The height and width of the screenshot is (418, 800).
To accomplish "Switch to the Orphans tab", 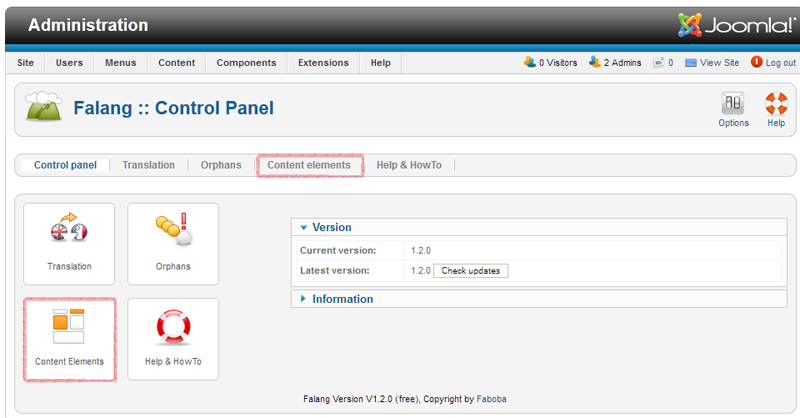I will (x=221, y=165).
